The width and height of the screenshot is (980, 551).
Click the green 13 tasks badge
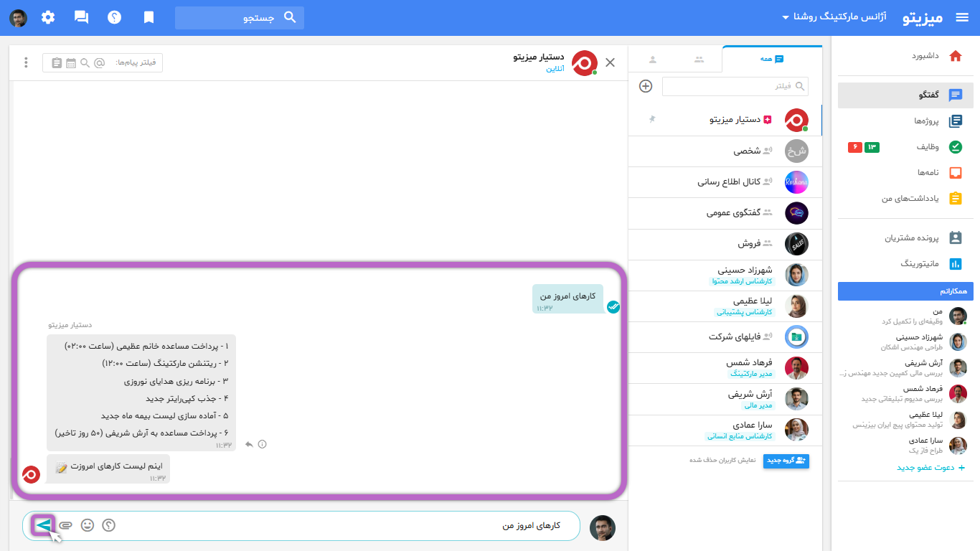pyautogui.click(x=872, y=147)
